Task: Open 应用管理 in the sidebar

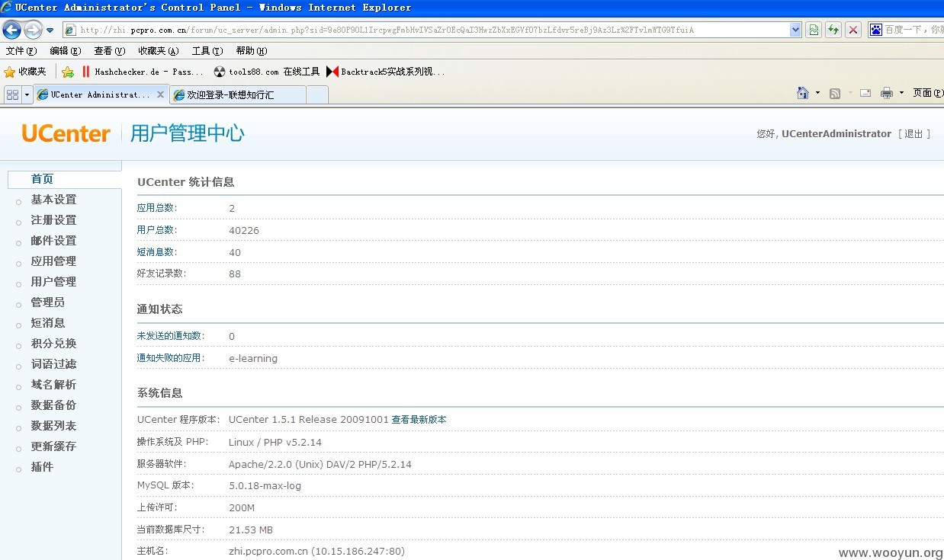Action: (53, 261)
